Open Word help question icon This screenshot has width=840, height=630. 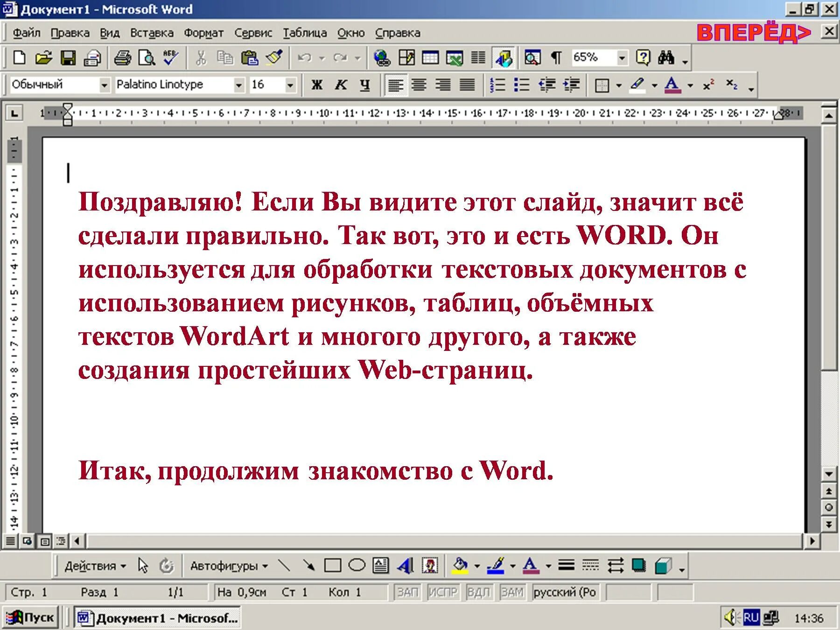pyautogui.click(x=643, y=58)
